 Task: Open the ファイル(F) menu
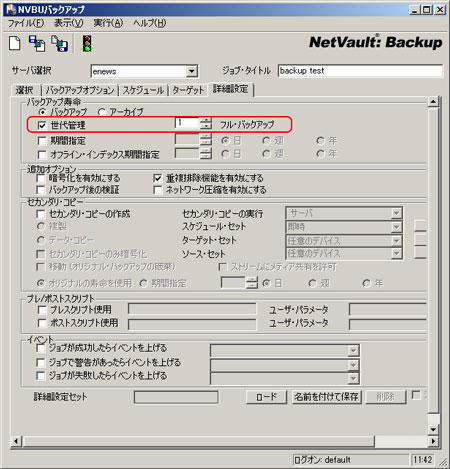click(x=26, y=23)
